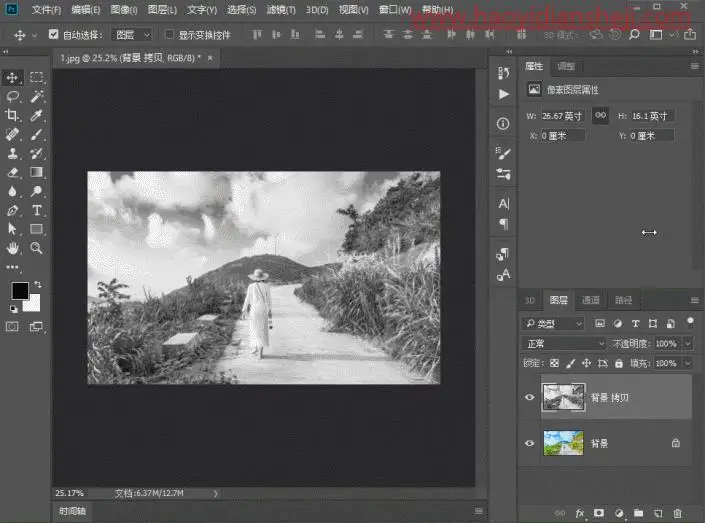Open the Properties panel menu

click(x=695, y=67)
